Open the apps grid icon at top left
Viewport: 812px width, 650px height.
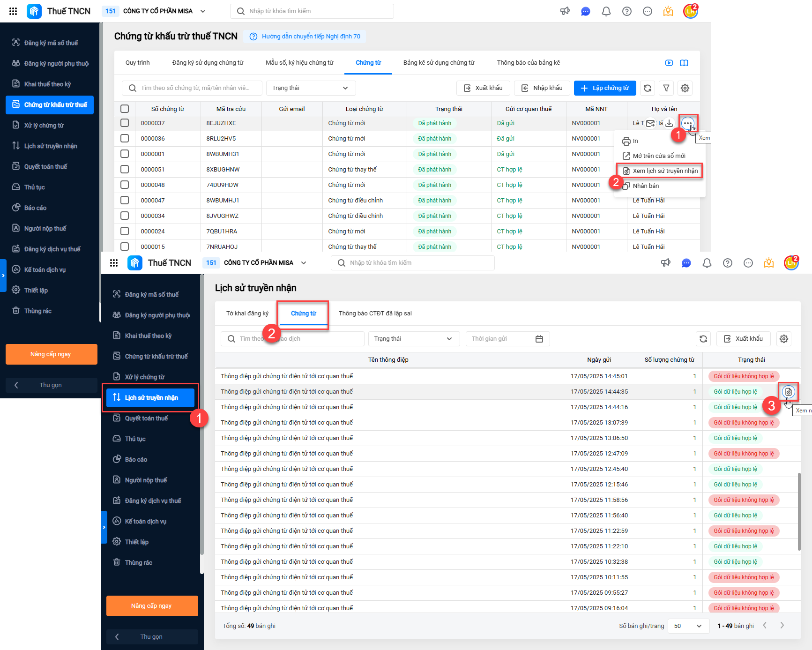tap(13, 11)
